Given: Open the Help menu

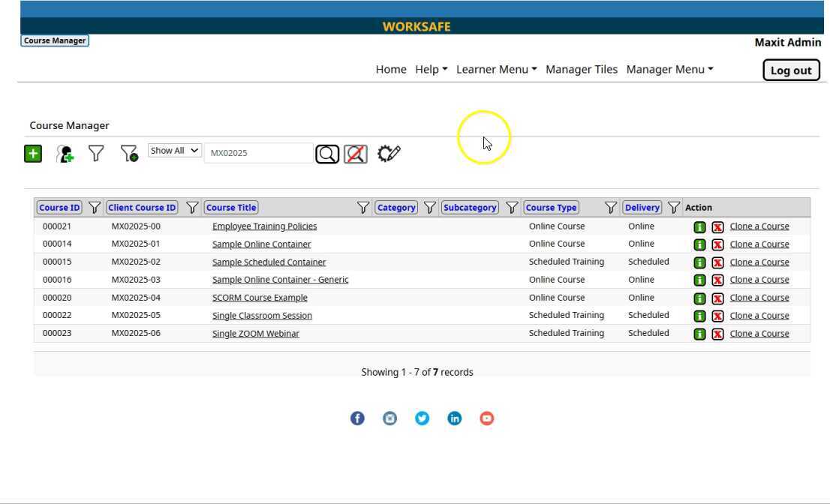Looking at the screenshot, I should (431, 69).
